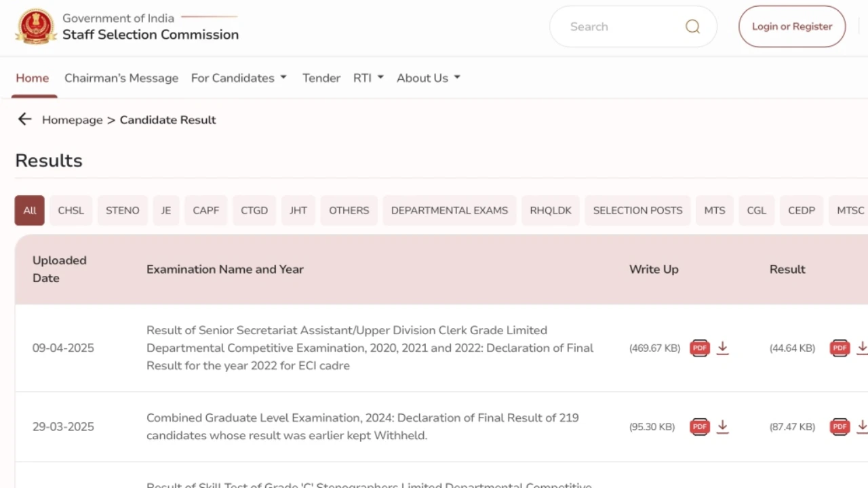Select the SELECTION POSTS filter tab
Screen dimensions: 868x488
click(637, 210)
